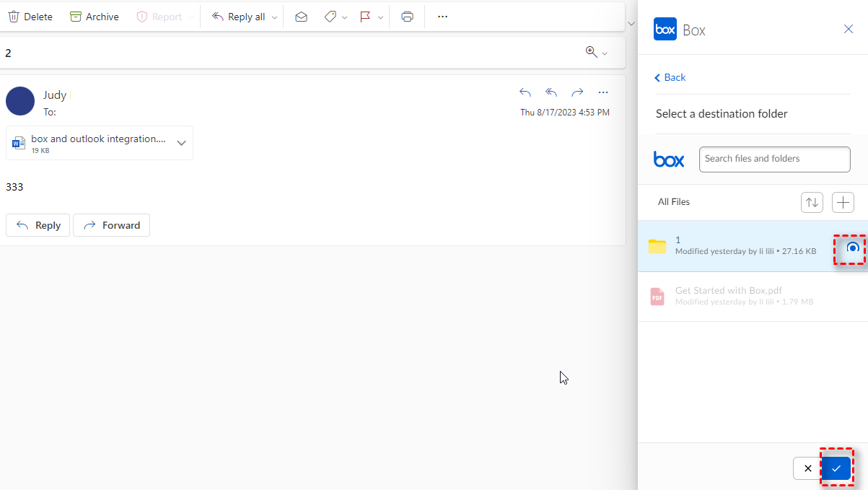Expand Reply all dropdown arrow
868x490 pixels.
point(274,17)
